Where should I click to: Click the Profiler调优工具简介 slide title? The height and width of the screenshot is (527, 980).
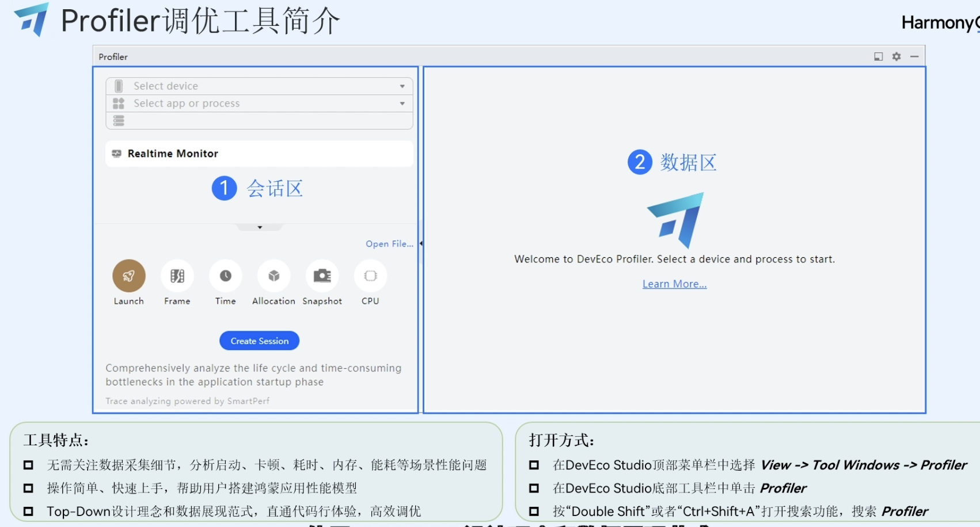click(x=200, y=20)
